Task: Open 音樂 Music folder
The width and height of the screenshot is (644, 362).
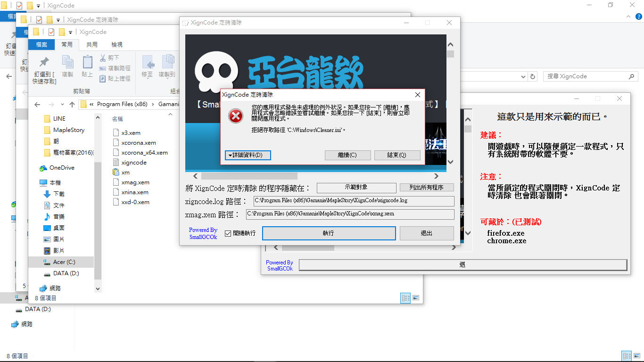Action: point(58,217)
